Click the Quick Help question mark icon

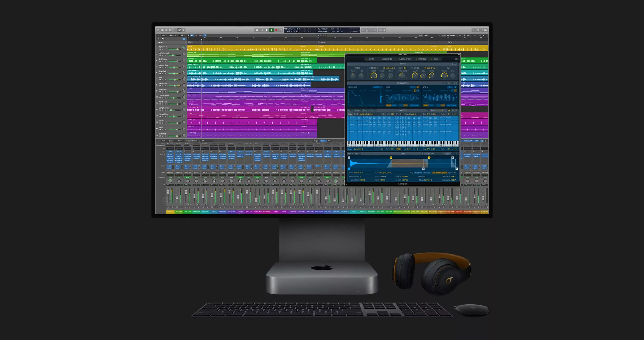pos(166,30)
